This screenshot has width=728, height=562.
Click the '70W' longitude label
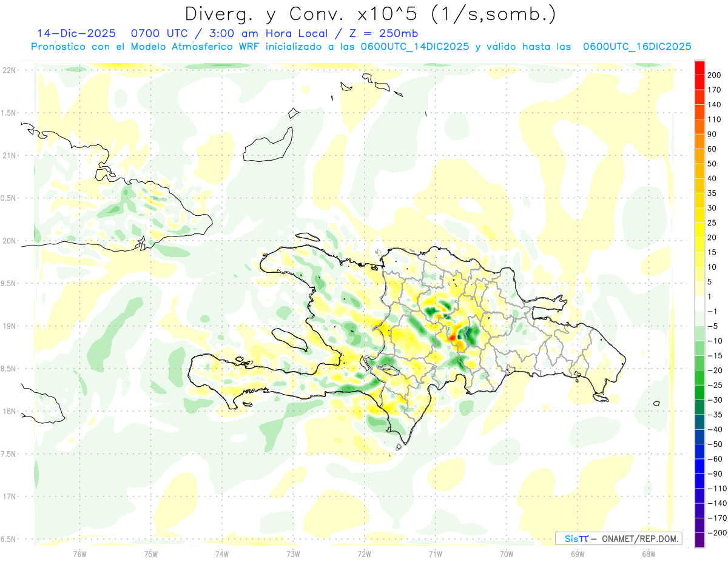coord(507,554)
